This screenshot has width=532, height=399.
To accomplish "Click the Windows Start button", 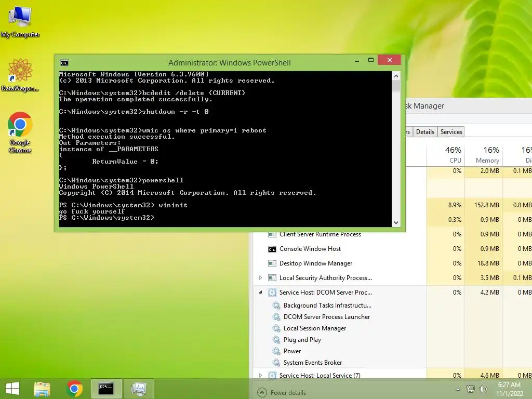I will coord(12,389).
